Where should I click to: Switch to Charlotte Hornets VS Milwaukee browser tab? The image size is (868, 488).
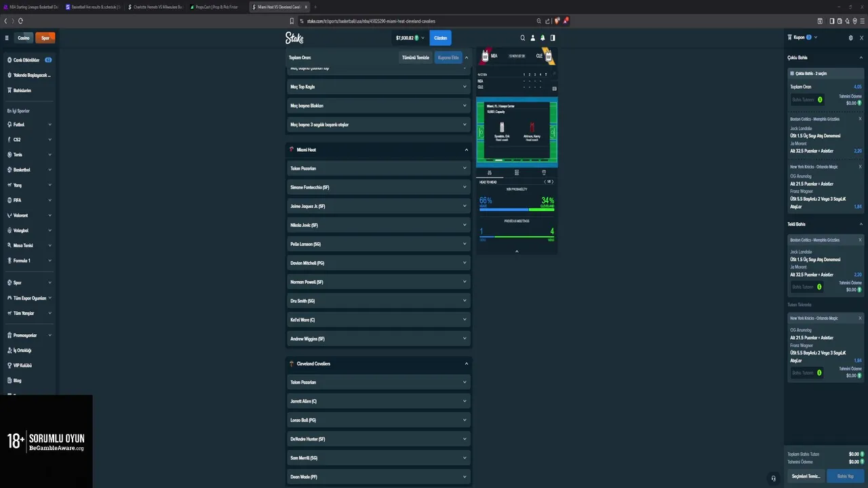point(156,7)
